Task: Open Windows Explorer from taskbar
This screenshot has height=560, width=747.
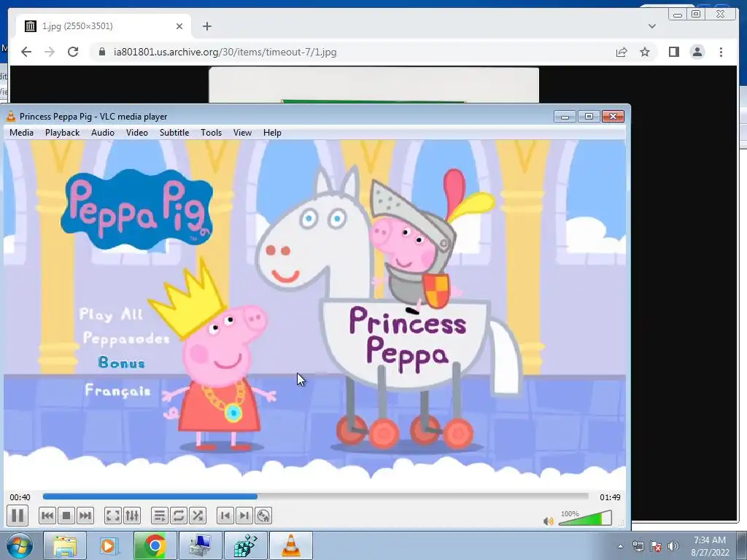Action: click(x=65, y=545)
